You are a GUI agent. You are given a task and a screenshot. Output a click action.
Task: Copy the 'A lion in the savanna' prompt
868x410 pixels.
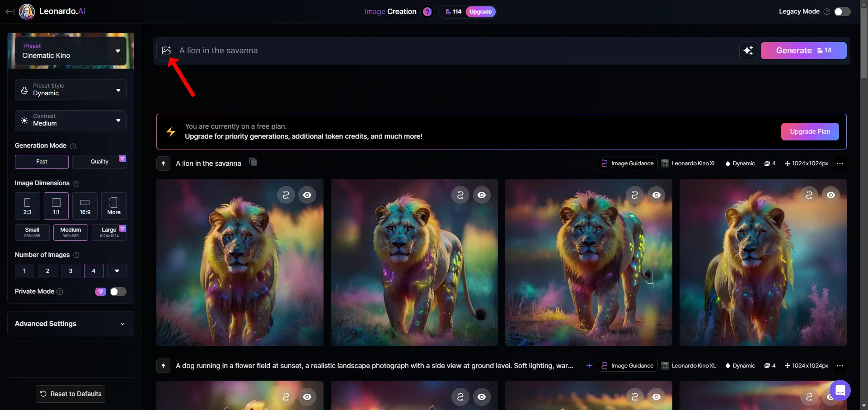(253, 162)
